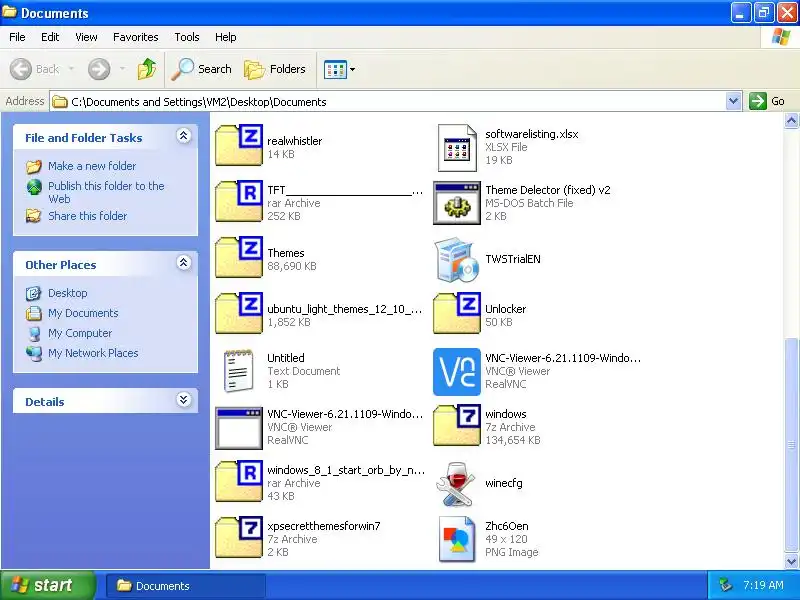Image resolution: width=800 pixels, height=600 pixels.
Task: Collapse the File and Folder Tasks panel
Action: click(184, 135)
